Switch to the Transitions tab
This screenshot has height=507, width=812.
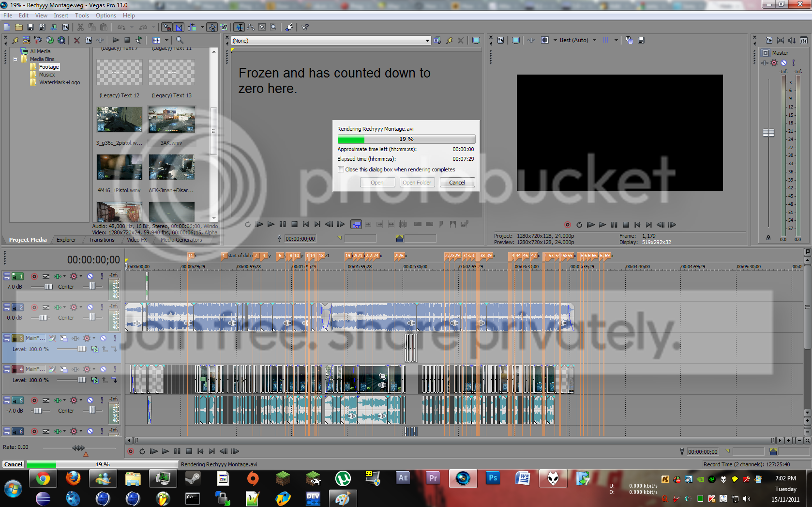[x=102, y=240]
